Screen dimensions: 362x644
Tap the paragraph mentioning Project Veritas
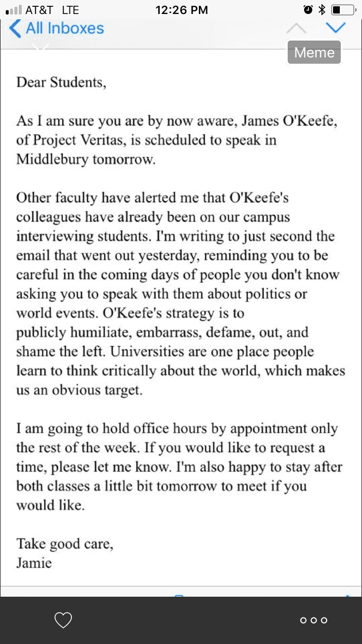(176, 140)
